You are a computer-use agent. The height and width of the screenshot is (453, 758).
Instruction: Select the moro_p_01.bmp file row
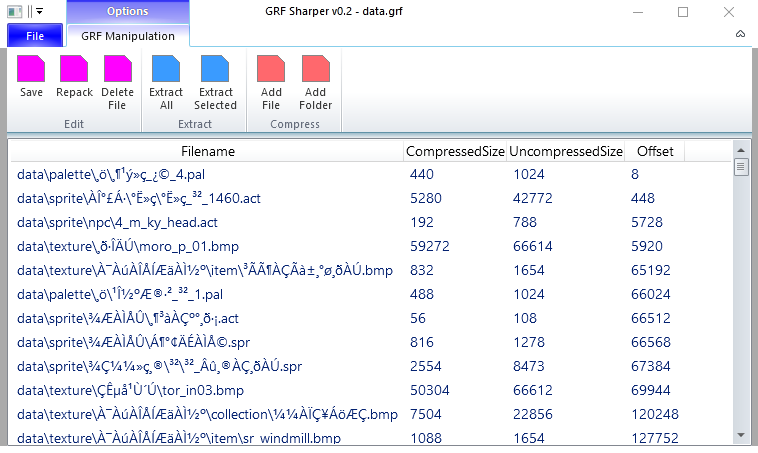click(370, 246)
